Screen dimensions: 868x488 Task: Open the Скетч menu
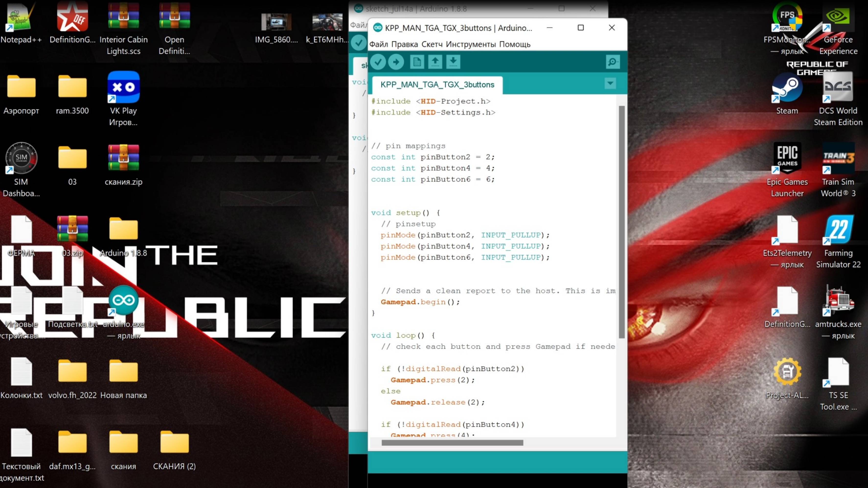[x=432, y=45]
